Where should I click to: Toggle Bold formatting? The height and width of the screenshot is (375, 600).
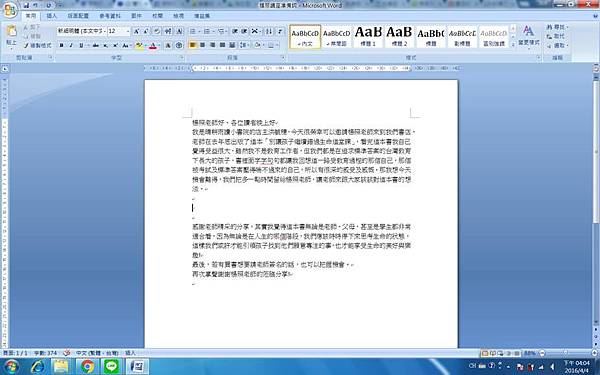pyautogui.click(x=61, y=45)
